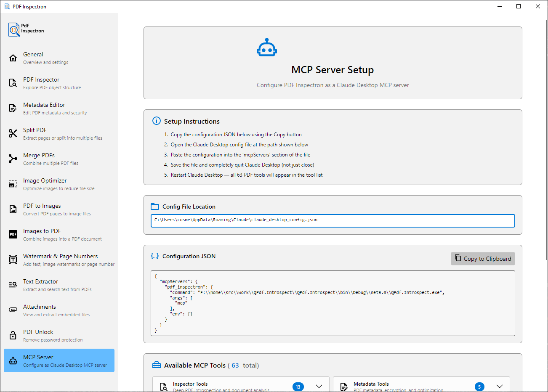Click the Attachments paperclip icon

13,310
